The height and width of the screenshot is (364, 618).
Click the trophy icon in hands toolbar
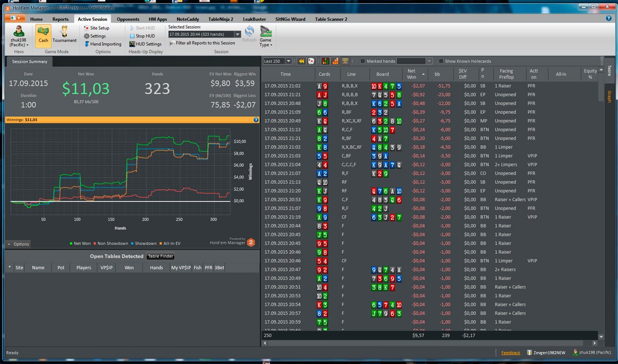pos(345,61)
